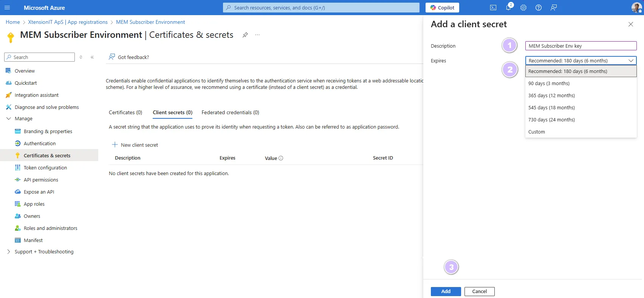The image size is (644, 298).
Task: Click the Value info icon
Action: (281, 158)
